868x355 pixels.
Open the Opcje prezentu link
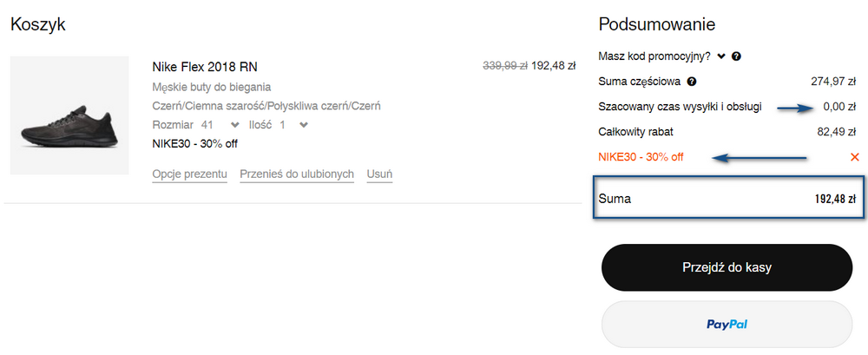point(189,174)
